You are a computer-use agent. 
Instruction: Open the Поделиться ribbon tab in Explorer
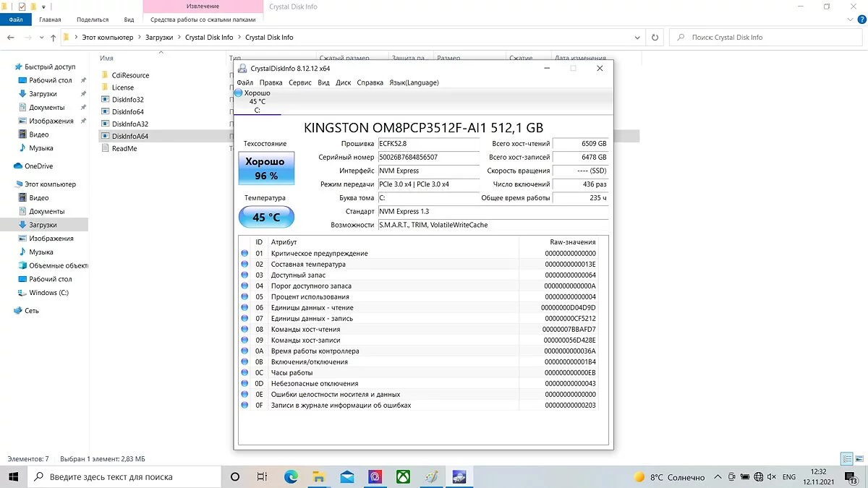(x=93, y=20)
